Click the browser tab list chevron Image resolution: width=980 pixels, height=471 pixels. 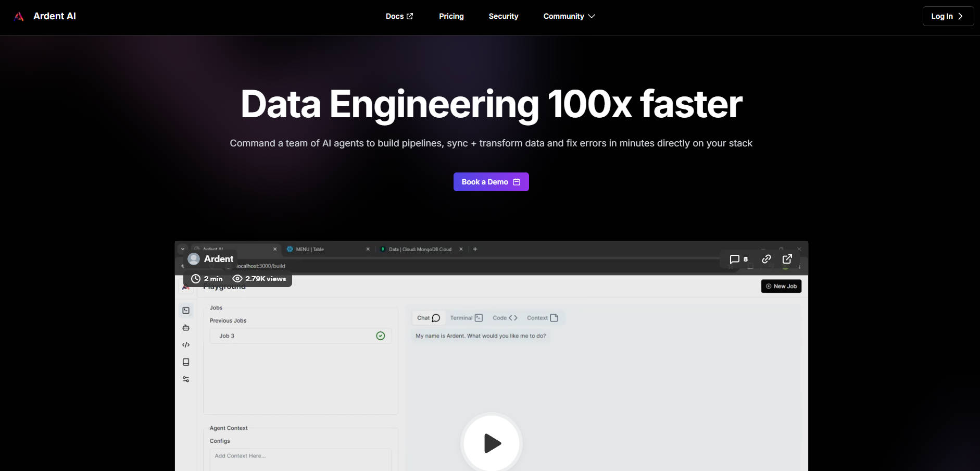[183, 249]
